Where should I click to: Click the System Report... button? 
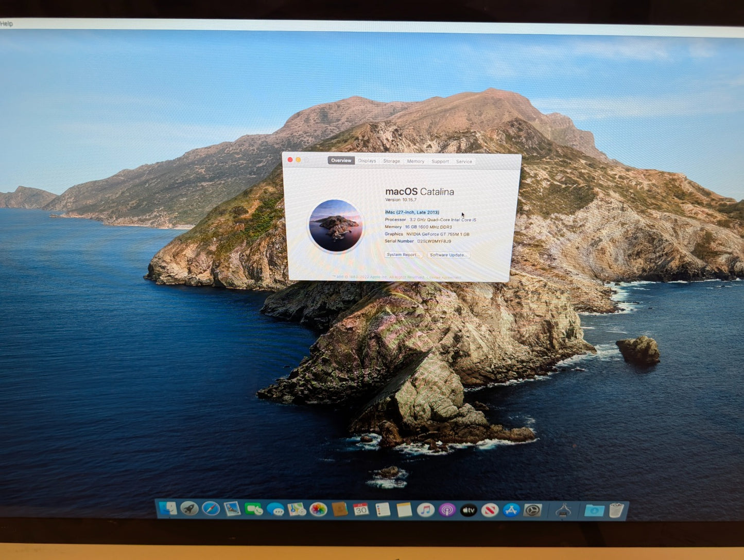(403, 255)
